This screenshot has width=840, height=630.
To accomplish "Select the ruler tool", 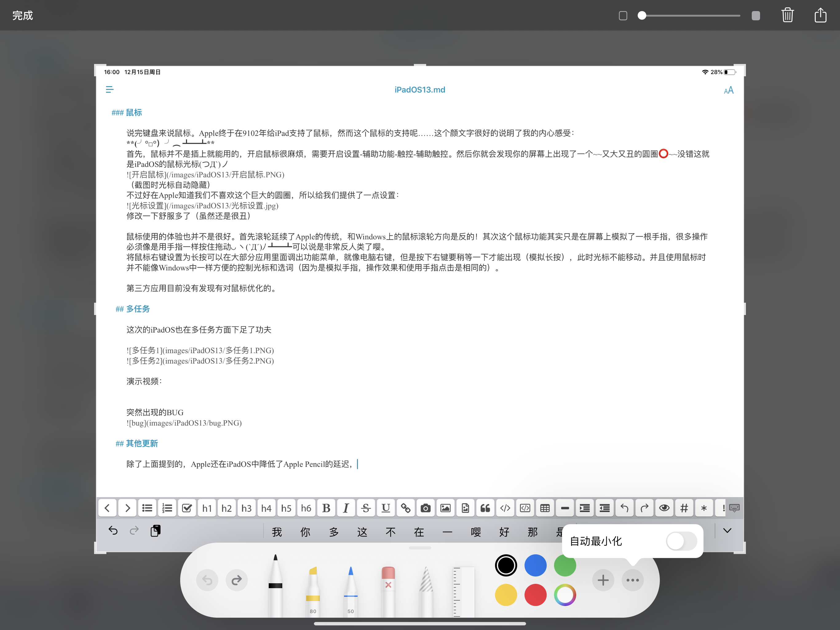I will [463, 591].
